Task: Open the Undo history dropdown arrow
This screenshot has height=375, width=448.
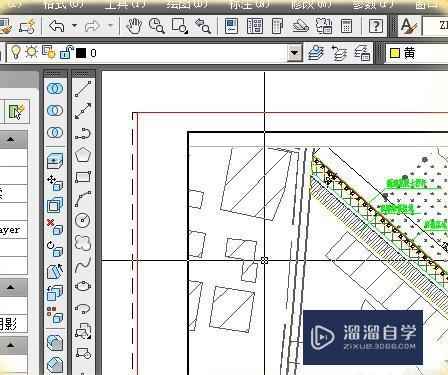Action: [x=74, y=26]
